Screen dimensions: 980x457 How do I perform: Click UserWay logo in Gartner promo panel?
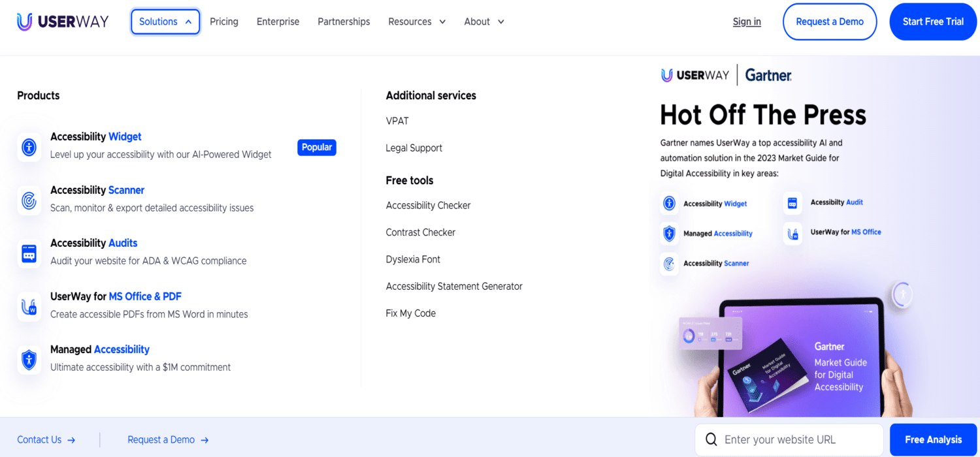695,75
